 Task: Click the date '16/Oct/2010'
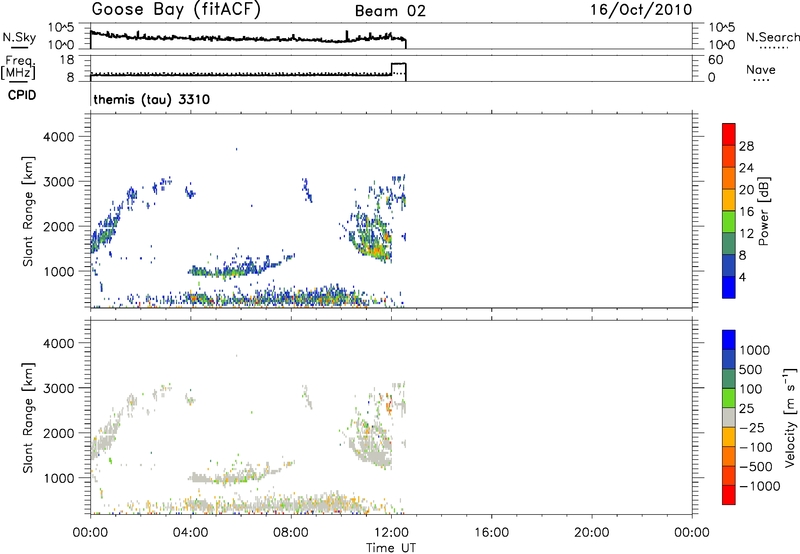pos(641,10)
